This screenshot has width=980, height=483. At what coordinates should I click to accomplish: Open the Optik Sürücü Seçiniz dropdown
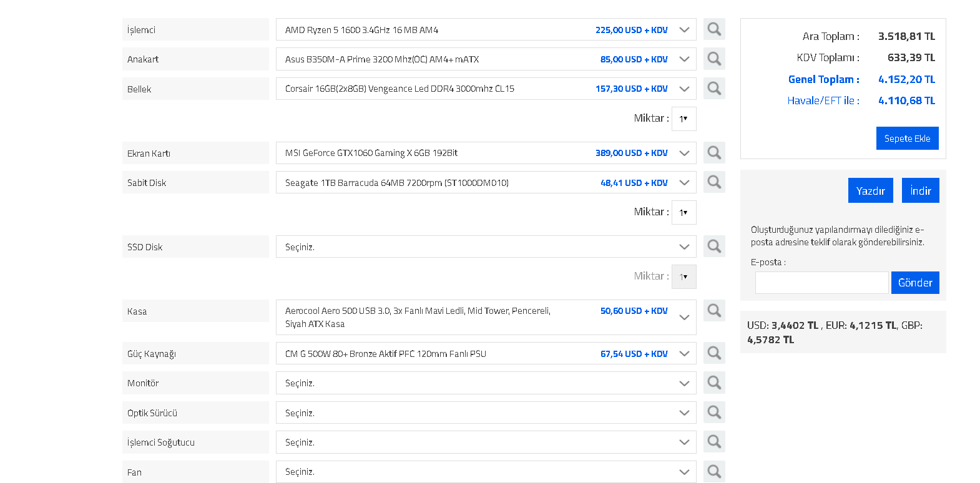coord(486,412)
